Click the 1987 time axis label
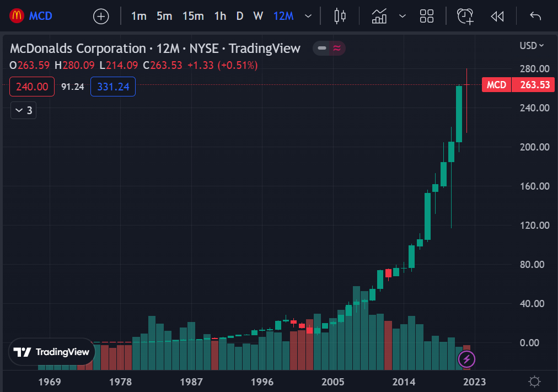Screen dimensions: 558x392 click(191, 382)
